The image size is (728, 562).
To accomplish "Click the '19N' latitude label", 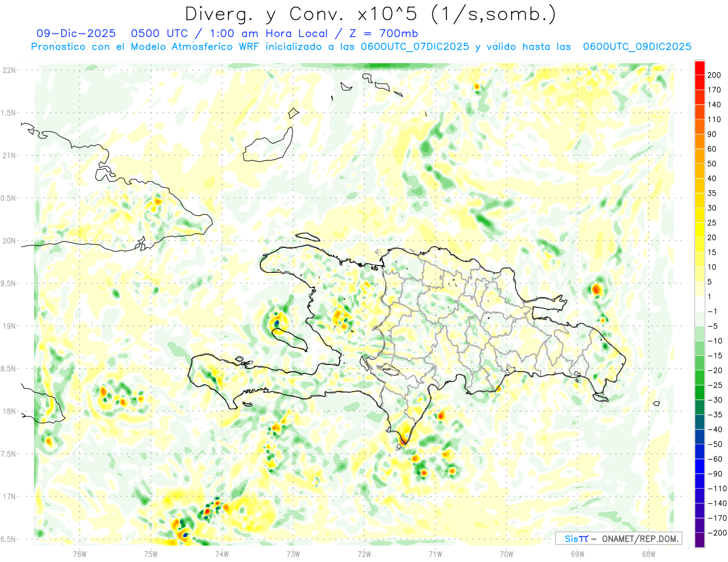I will 9,326.
